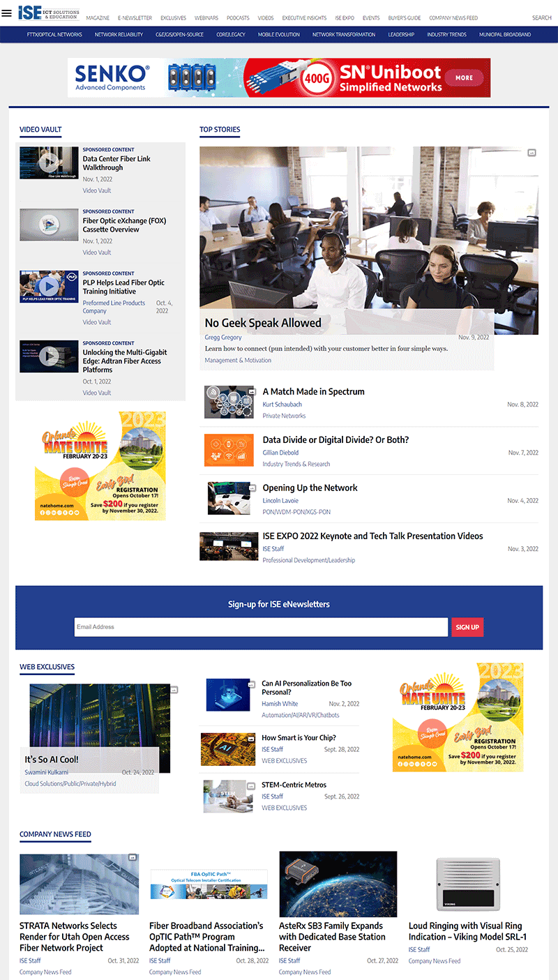Select Mobile Evolution topic tab

click(279, 34)
